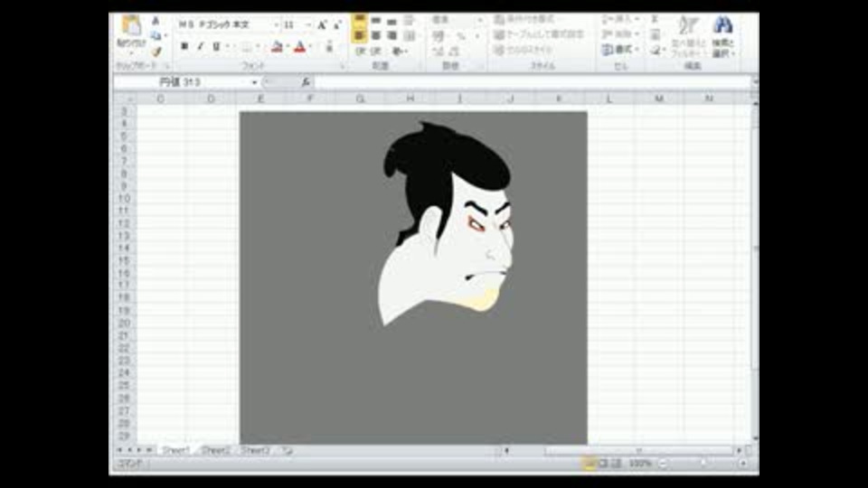Click the phonetic guide icon

329,47
